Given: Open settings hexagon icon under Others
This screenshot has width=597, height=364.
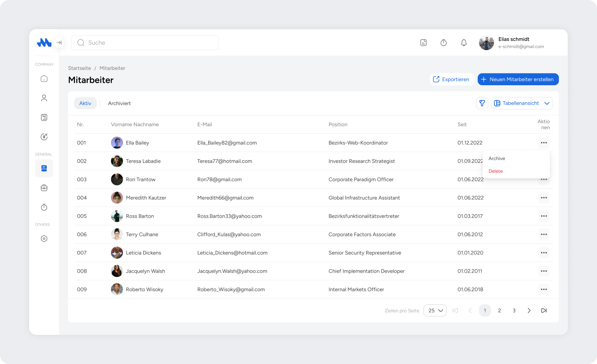Looking at the screenshot, I should point(44,239).
